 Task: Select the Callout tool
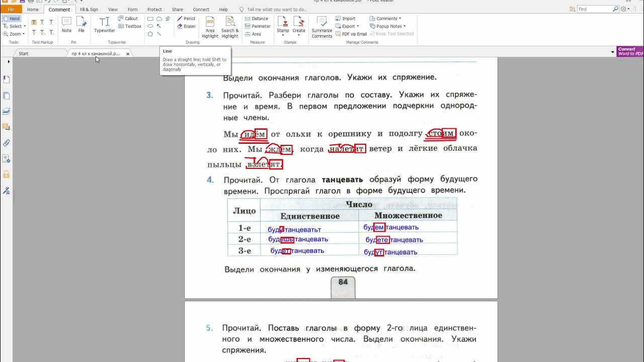click(x=128, y=19)
